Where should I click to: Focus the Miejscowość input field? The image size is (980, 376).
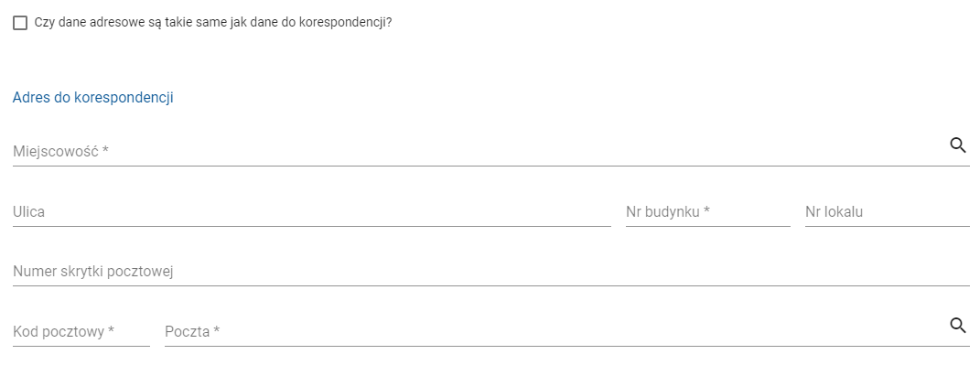(x=458, y=151)
